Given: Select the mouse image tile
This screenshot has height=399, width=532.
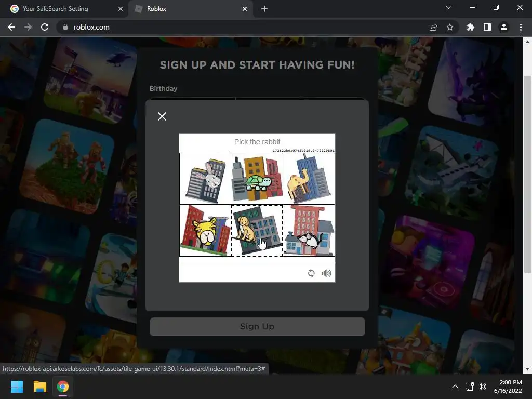Looking at the screenshot, I should click(x=309, y=230).
